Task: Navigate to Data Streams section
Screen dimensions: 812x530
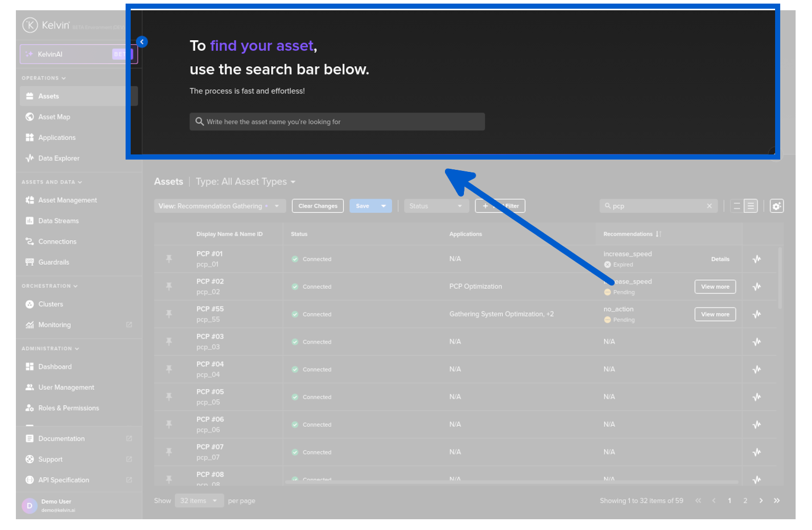Action: pos(58,221)
